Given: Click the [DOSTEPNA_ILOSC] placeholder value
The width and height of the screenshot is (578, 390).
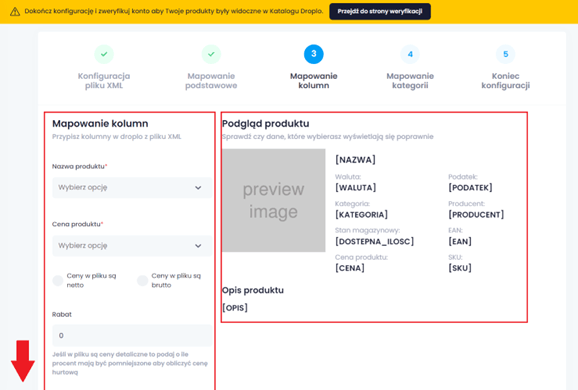Looking at the screenshot, I should (x=375, y=241).
